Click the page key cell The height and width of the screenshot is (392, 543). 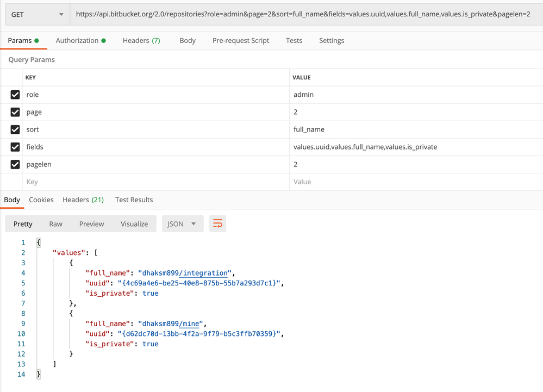pos(156,112)
